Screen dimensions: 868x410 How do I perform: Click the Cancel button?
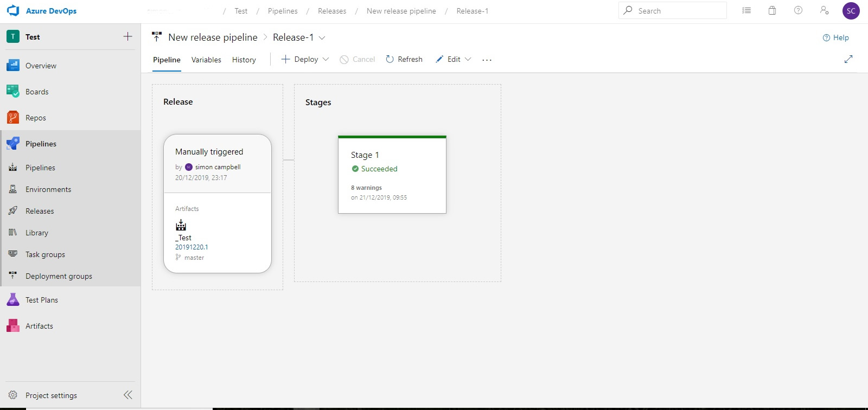tap(358, 59)
